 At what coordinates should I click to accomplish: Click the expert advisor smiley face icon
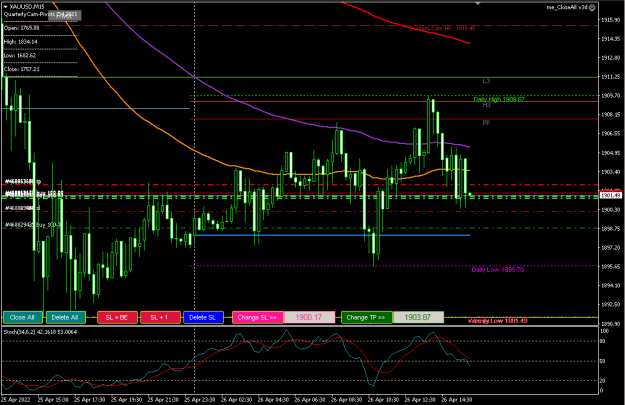[x=592, y=7]
